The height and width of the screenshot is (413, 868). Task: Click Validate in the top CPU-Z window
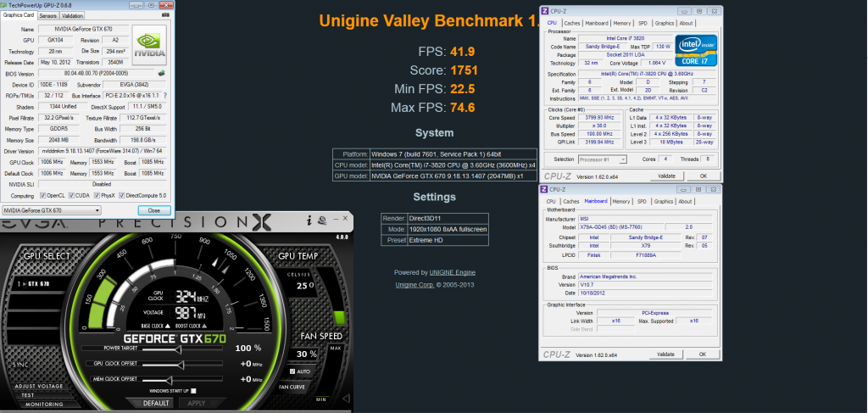pos(666,176)
